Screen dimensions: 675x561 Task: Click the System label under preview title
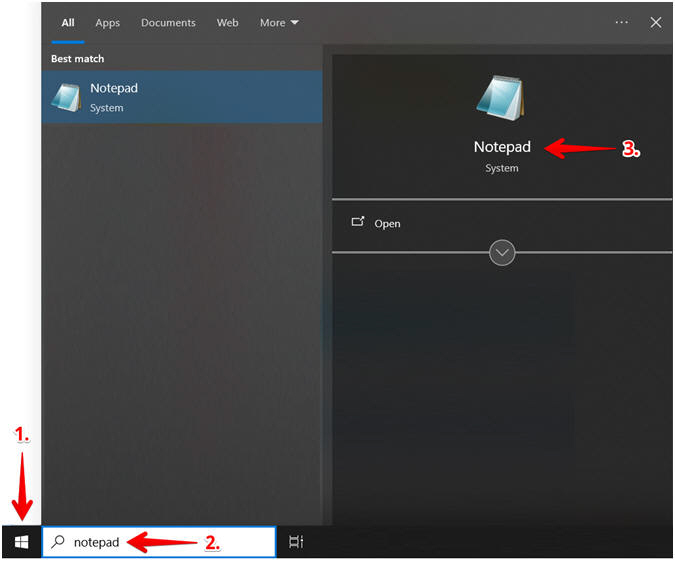[x=502, y=168]
